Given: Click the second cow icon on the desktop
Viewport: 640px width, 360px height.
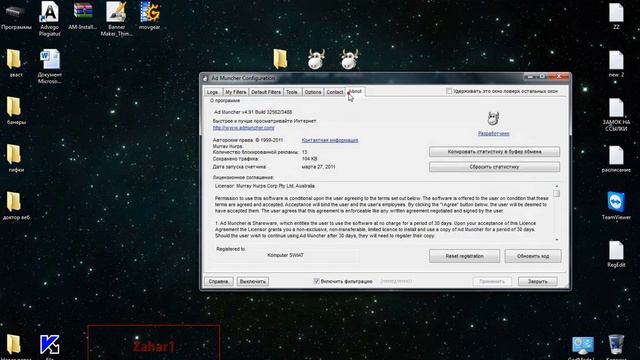Looking at the screenshot, I should point(349,59).
